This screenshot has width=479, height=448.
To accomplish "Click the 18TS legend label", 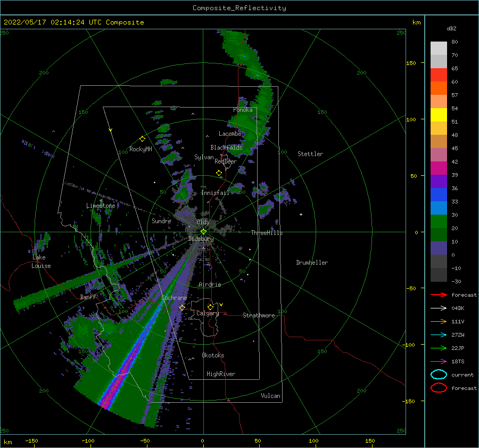I will [x=458, y=362].
